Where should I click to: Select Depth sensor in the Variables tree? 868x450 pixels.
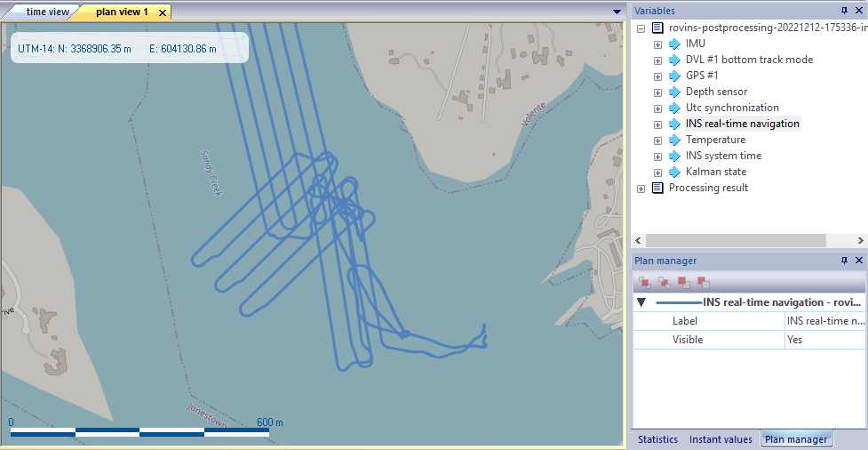point(716,92)
